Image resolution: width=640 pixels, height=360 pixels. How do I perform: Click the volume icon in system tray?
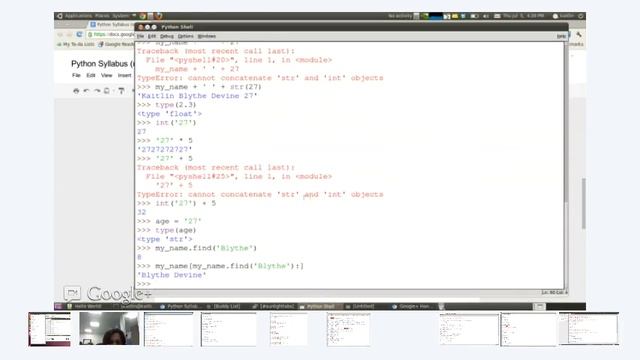tap(486, 16)
